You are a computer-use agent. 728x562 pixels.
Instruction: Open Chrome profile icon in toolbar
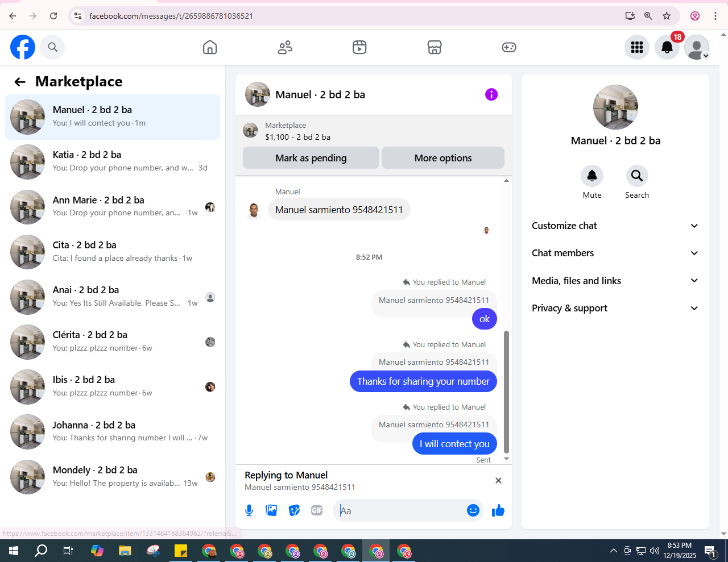tap(695, 16)
